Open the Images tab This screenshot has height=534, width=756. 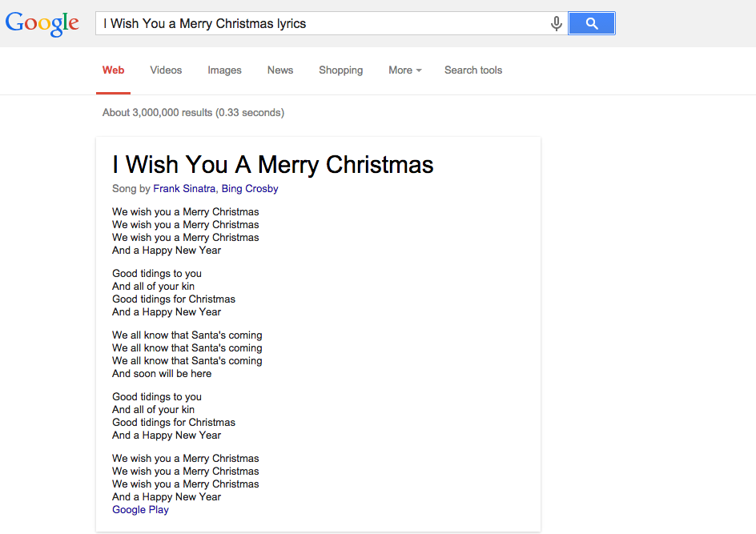[x=224, y=70]
